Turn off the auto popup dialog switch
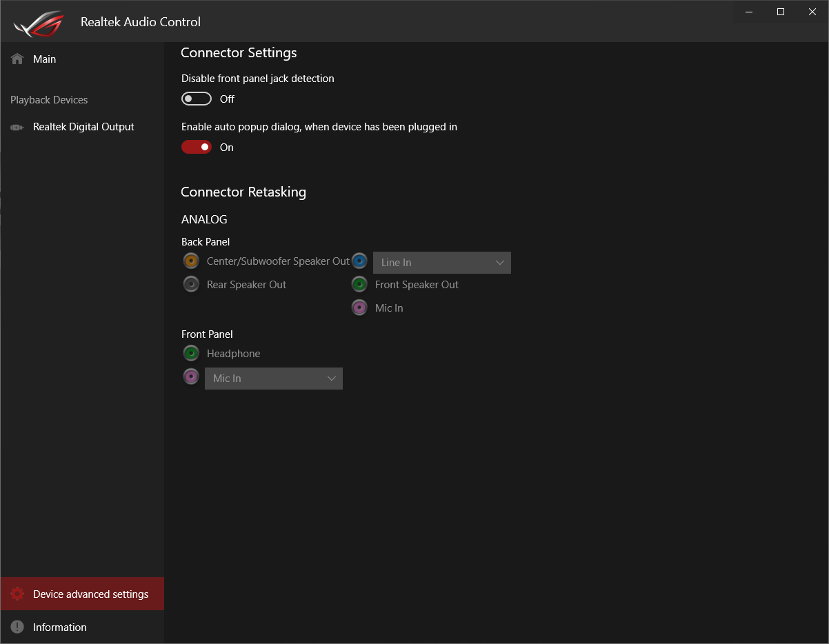Image resolution: width=829 pixels, height=644 pixels. tap(197, 148)
